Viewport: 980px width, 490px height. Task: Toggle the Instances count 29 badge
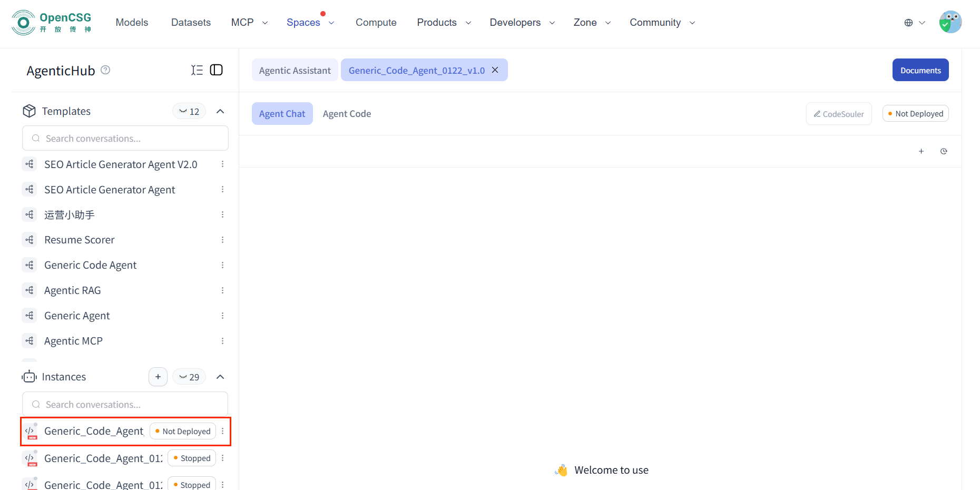tap(189, 377)
